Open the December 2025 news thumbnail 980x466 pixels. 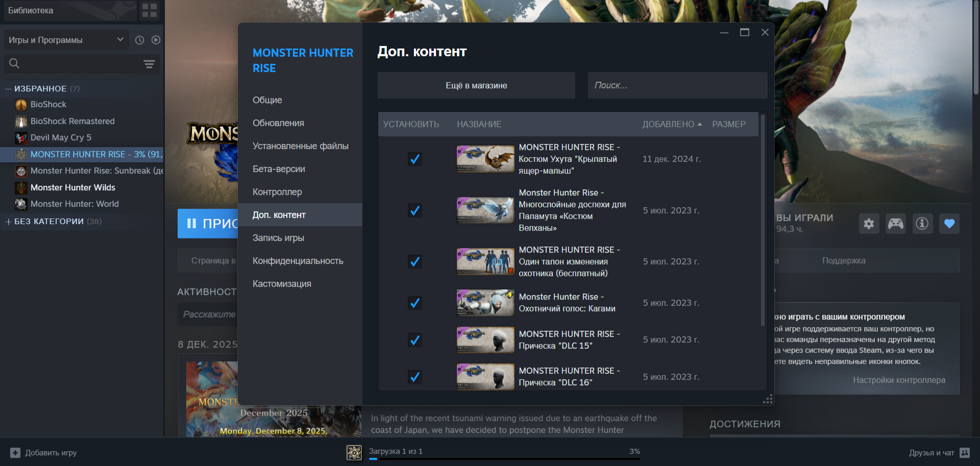(x=274, y=399)
